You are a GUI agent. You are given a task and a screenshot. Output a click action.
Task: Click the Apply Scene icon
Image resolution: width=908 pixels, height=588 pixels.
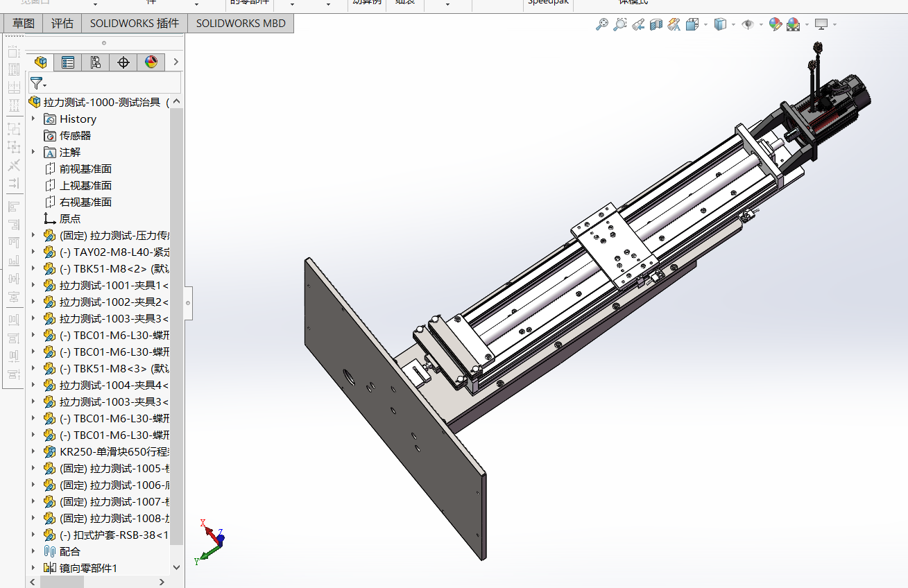(x=793, y=24)
